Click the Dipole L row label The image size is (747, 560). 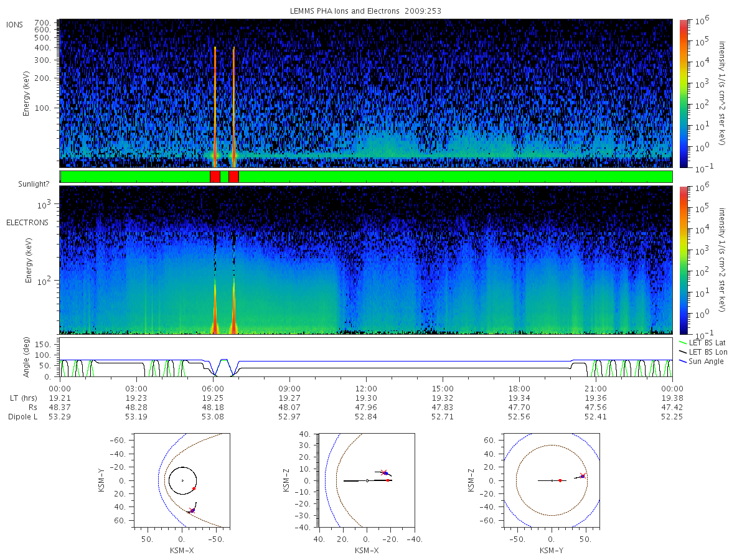(22, 417)
